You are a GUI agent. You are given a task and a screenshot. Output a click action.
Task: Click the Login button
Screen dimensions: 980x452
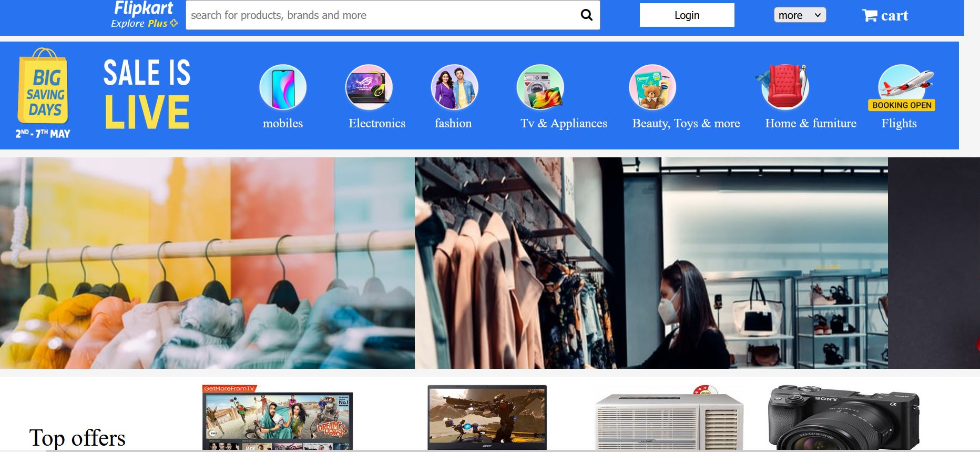pos(687,15)
